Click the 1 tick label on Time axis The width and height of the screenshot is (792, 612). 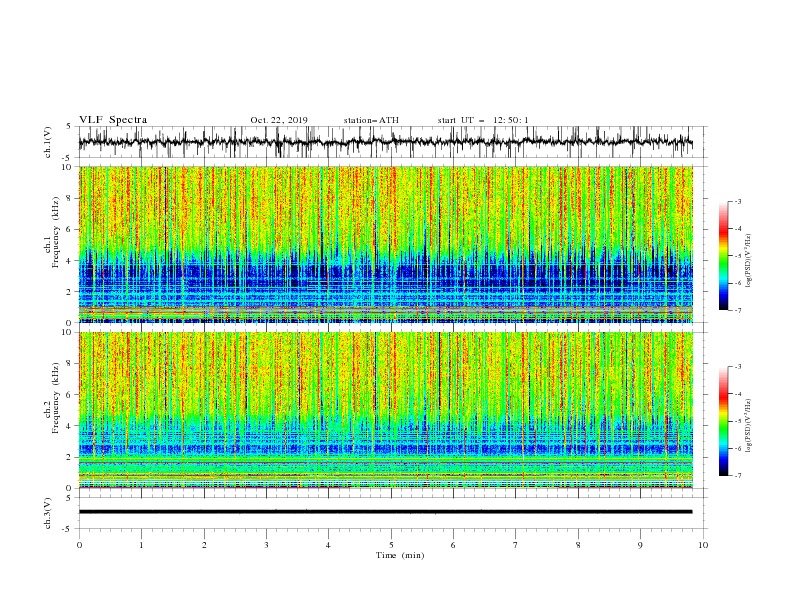(x=141, y=545)
